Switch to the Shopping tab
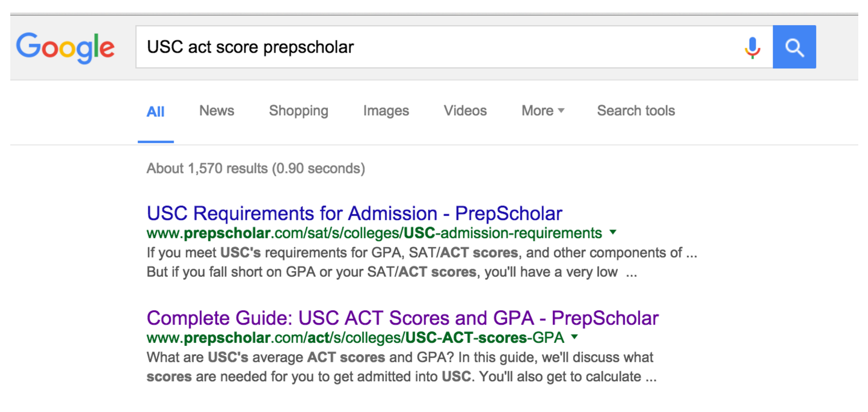This screenshot has height=412, width=868. click(299, 111)
